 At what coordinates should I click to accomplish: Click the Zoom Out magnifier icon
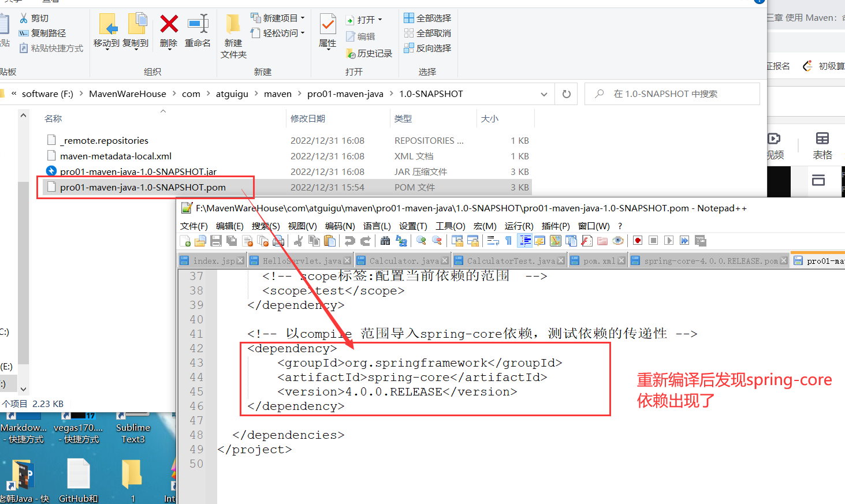coord(437,241)
